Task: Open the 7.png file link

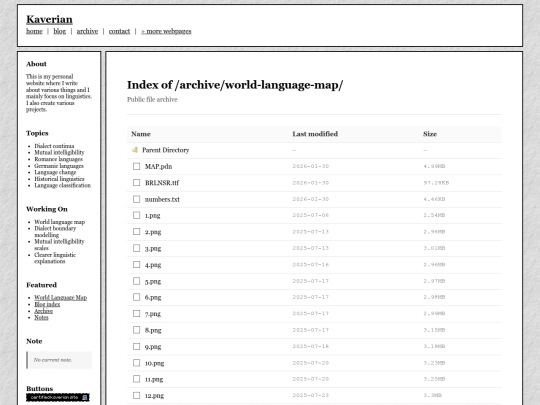Action: pos(153,314)
